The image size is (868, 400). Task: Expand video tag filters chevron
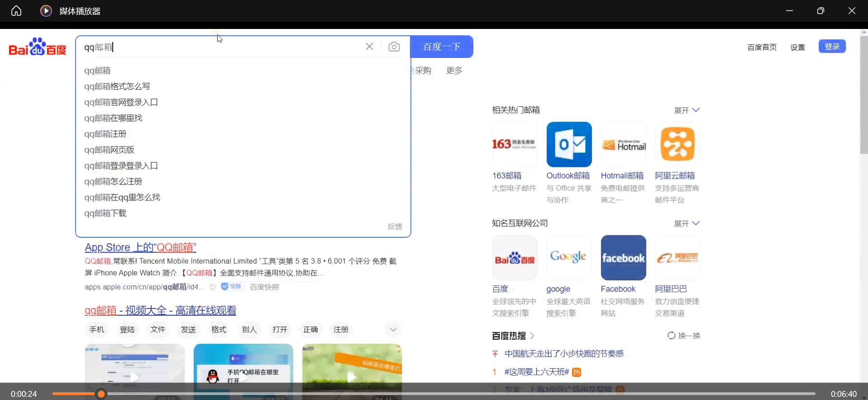pos(393,330)
